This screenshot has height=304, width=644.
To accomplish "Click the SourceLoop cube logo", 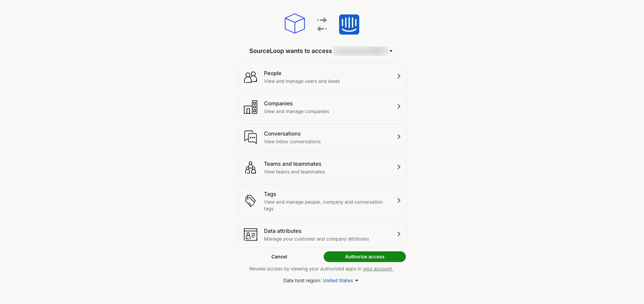I will 295,23.
